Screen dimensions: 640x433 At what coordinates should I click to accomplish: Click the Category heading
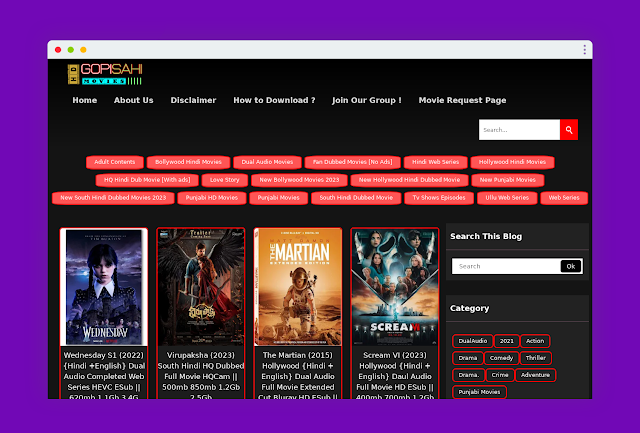[469, 308]
